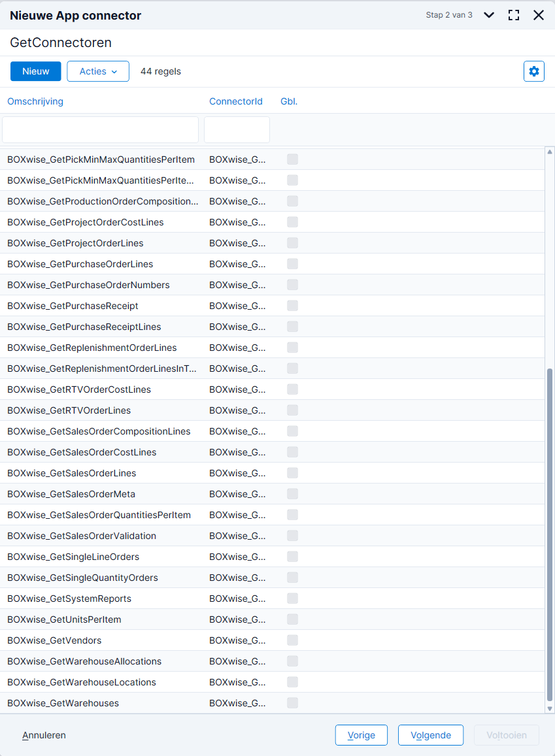
Task: Select row BOXwise_GetPurchaseReceipt
Action: [272, 306]
